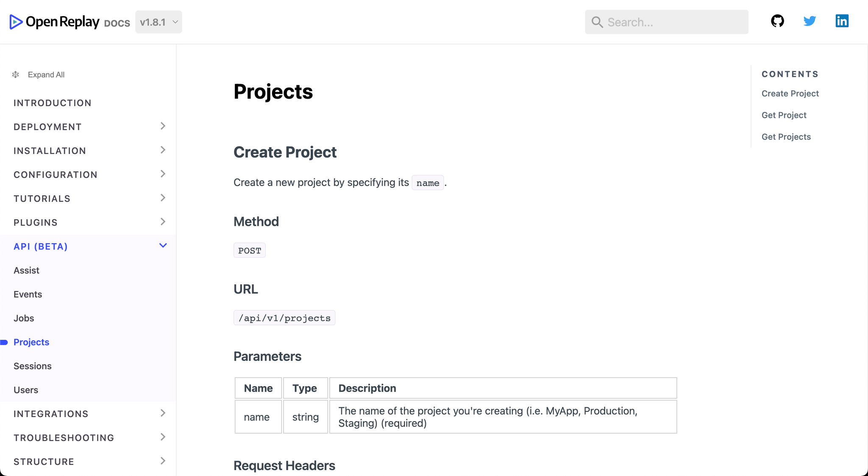Expand the Structure section chevron
868x476 pixels.
coord(163,461)
